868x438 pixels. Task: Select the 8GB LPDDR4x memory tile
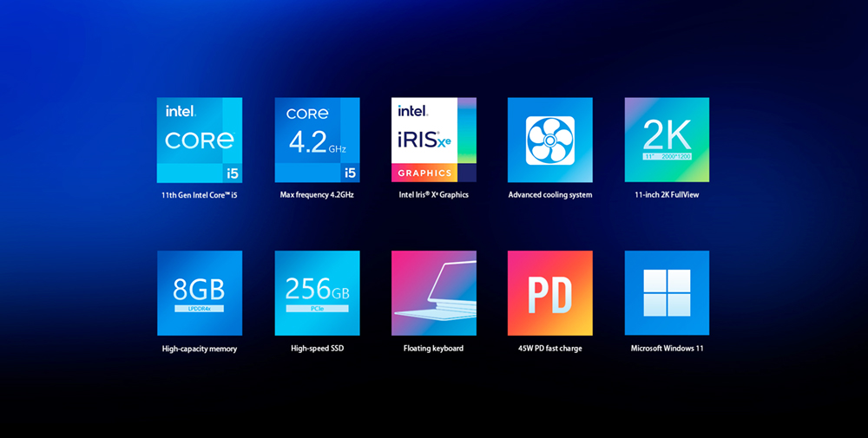tap(200, 293)
